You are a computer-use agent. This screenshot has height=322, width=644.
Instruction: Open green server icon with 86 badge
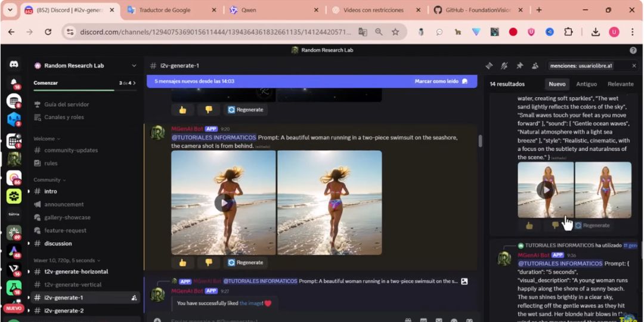pos(14,178)
